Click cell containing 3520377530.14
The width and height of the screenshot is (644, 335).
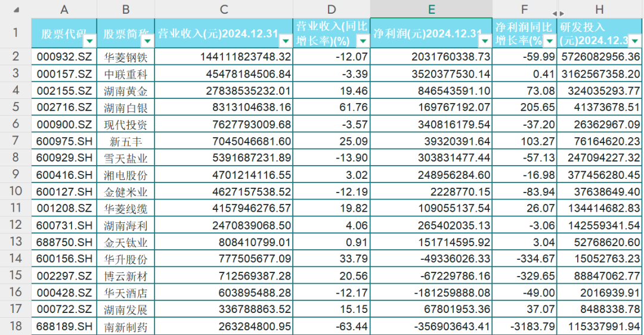[x=431, y=74]
